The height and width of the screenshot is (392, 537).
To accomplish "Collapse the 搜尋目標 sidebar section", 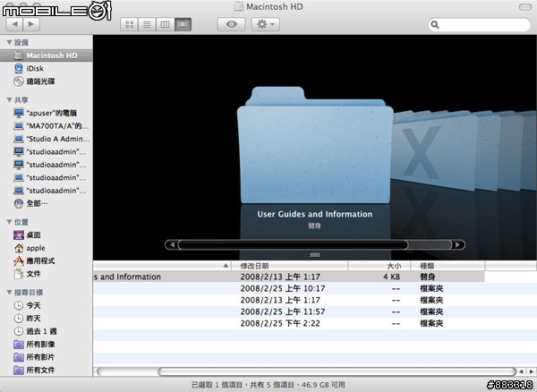I will point(9,293).
